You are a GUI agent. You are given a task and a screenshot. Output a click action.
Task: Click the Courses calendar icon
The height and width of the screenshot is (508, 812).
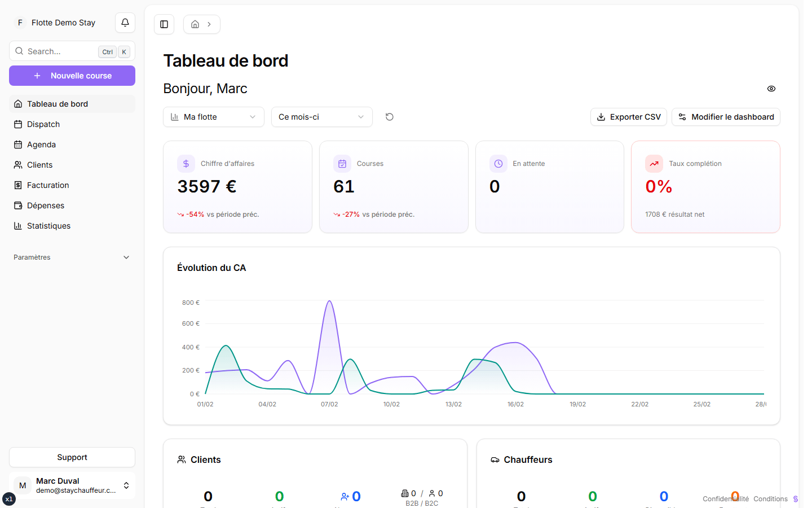[342, 164]
